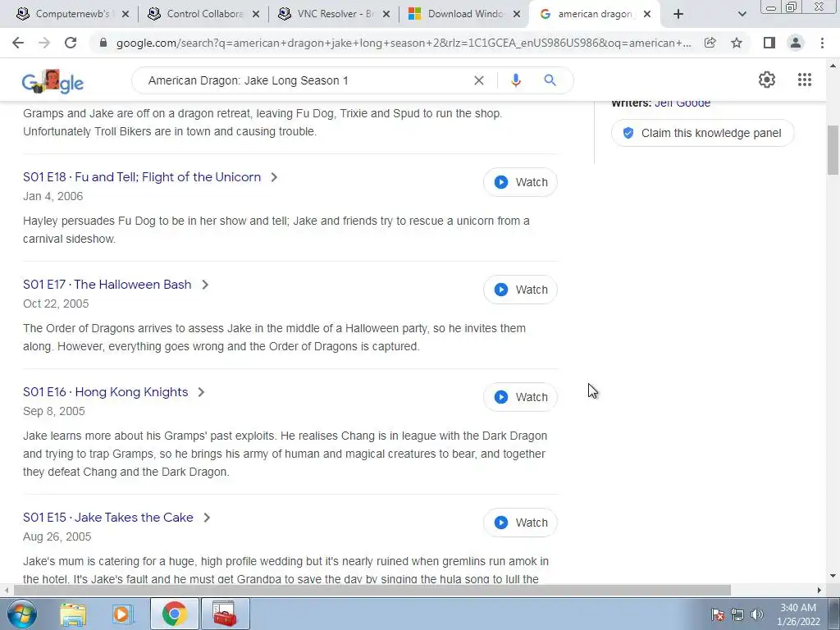Go back to the previous page
Image resolution: width=840 pixels, height=630 pixels.
pos(18,43)
